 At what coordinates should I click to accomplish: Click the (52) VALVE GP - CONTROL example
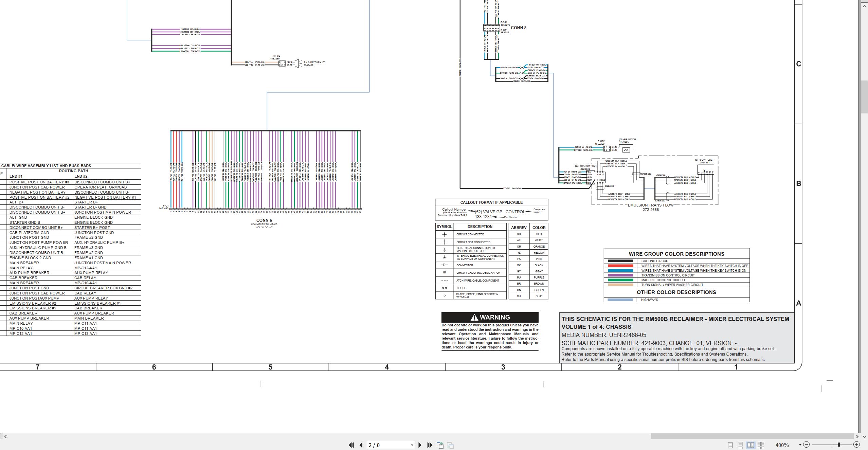pos(500,212)
